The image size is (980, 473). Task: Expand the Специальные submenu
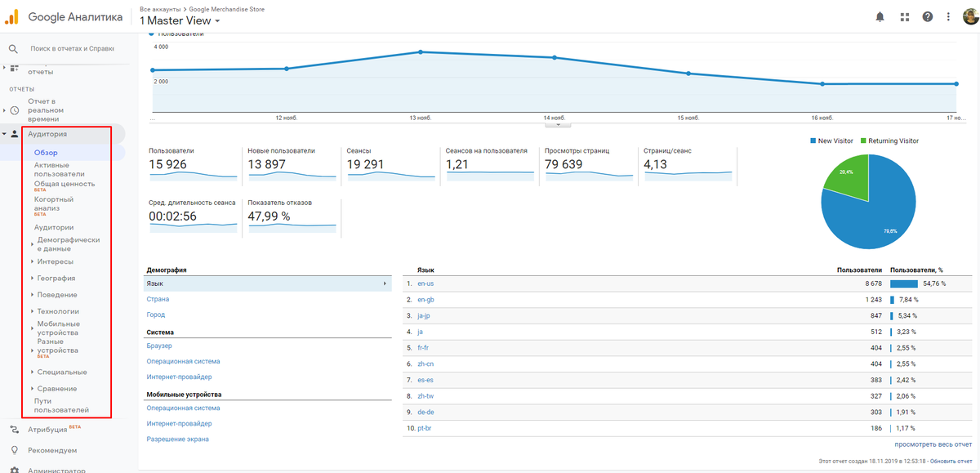tap(32, 372)
